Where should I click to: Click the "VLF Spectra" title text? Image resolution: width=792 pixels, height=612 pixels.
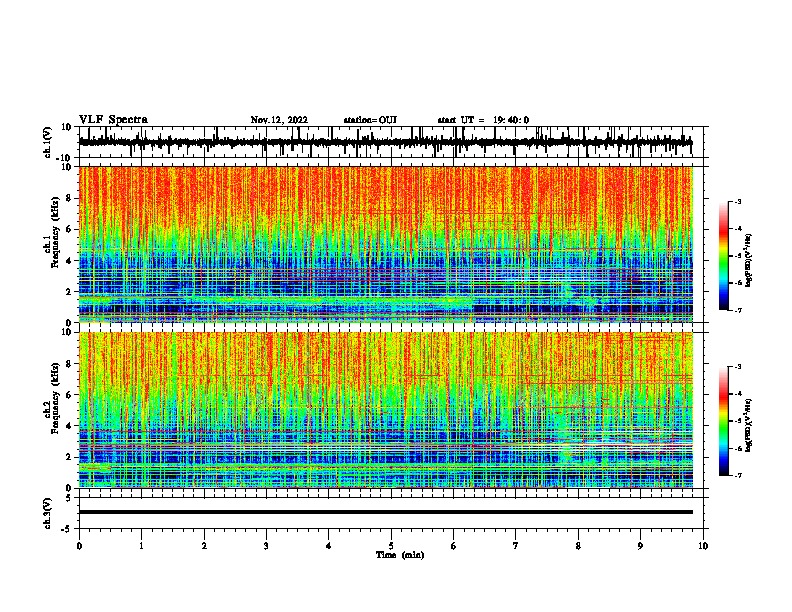tap(113, 120)
